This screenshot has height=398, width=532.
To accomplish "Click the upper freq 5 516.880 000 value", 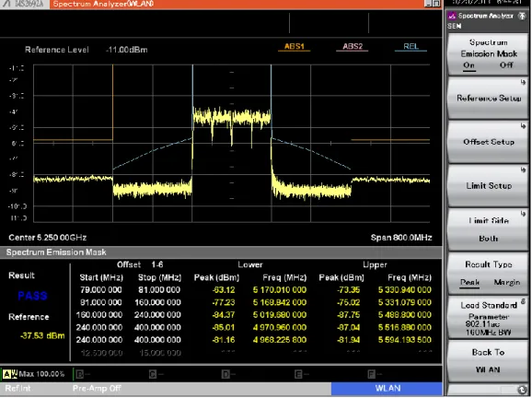I will point(405,327).
